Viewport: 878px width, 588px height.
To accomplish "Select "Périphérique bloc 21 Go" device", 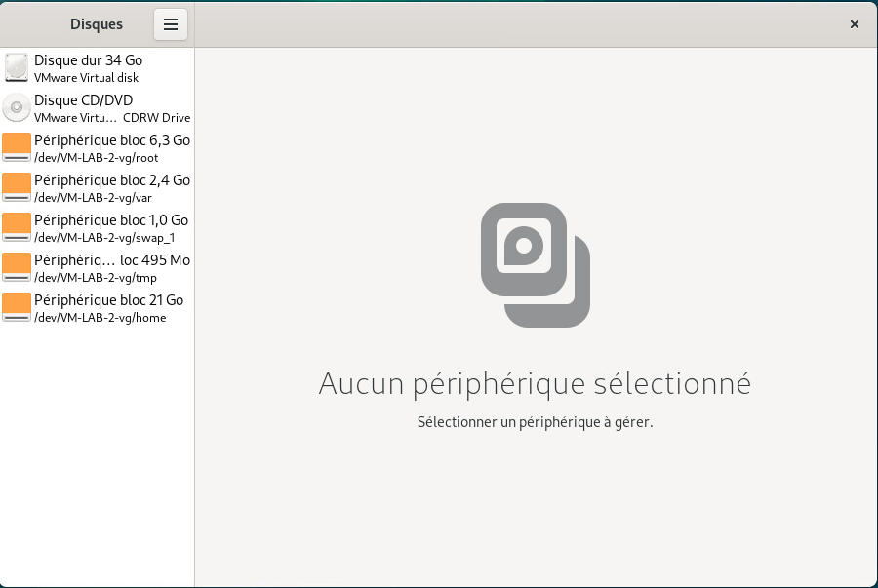I will [x=108, y=300].
